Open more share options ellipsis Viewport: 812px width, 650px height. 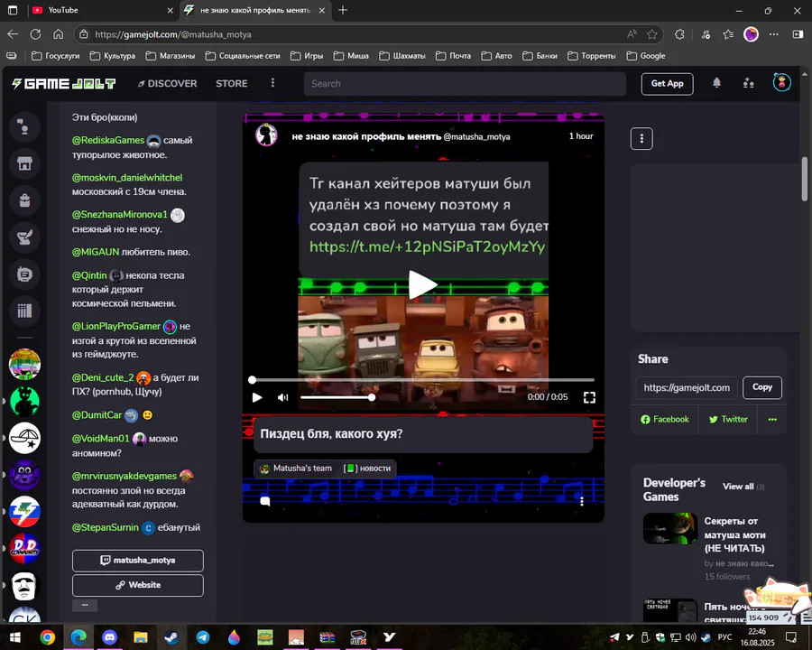pyautogui.click(x=772, y=419)
